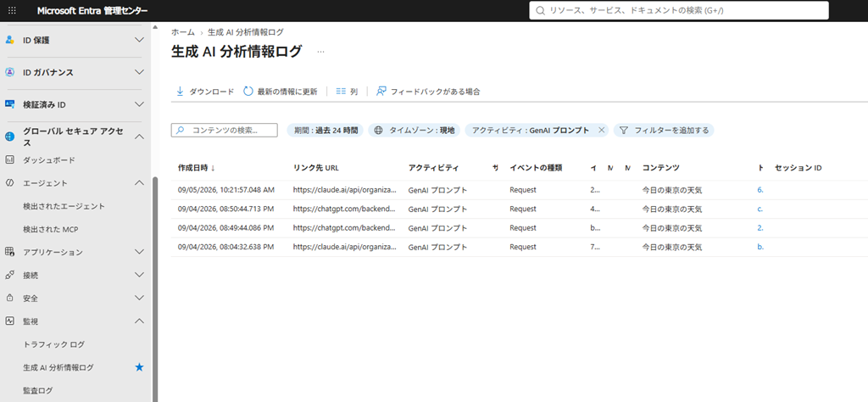
Task: Open the app launcher waffle icon
Action: 12,10
